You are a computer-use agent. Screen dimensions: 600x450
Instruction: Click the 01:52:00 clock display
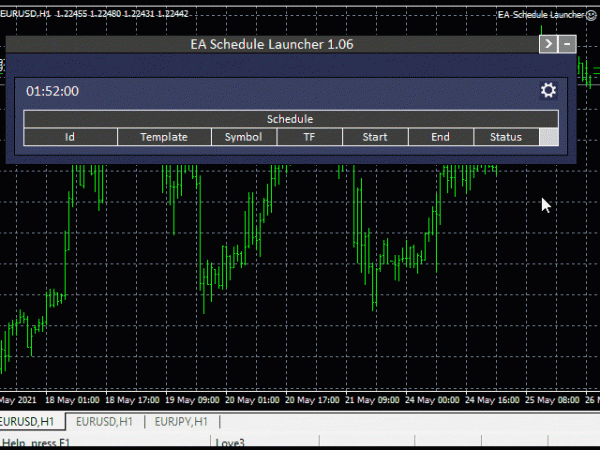point(53,91)
